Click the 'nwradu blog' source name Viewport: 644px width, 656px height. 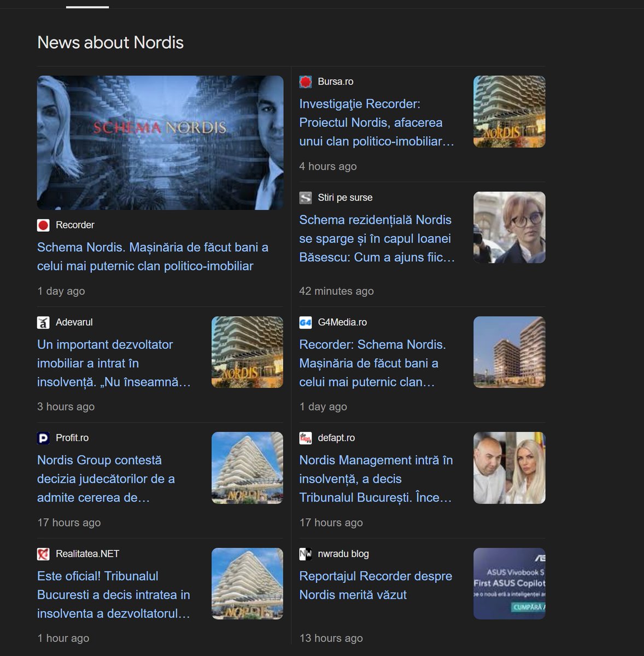coord(343,554)
